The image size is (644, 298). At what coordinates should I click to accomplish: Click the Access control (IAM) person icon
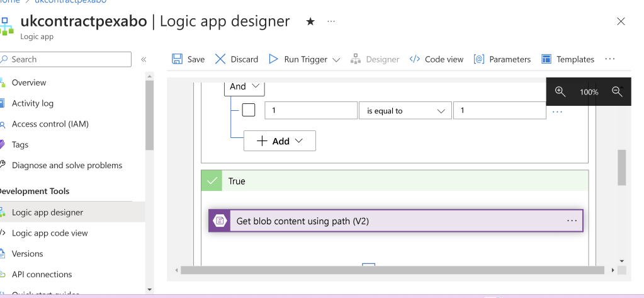[3, 124]
